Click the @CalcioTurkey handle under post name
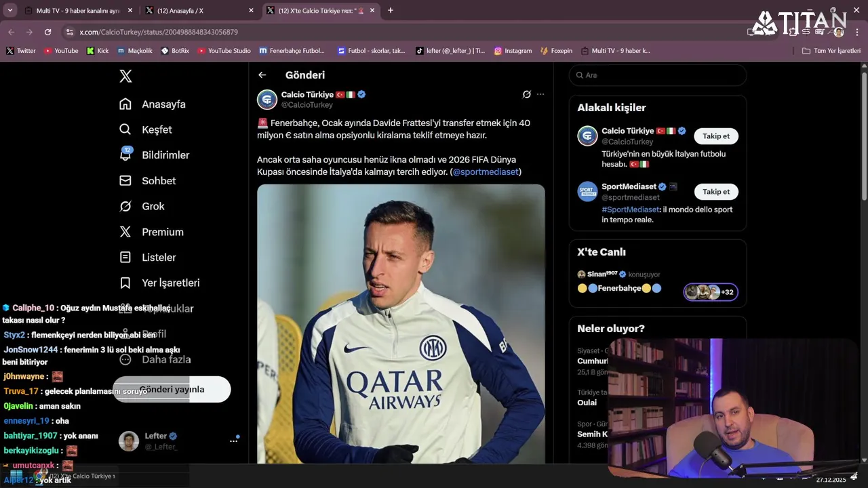Viewport: 868px width, 488px height. [307, 105]
